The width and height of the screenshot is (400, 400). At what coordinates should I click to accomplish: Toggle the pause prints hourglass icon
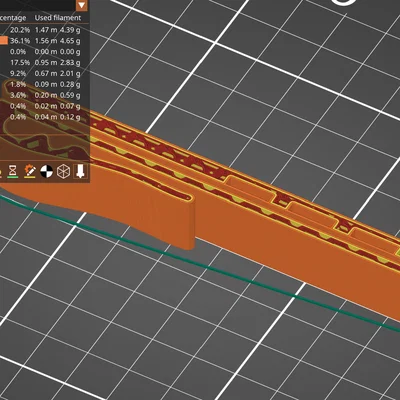point(13,171)
